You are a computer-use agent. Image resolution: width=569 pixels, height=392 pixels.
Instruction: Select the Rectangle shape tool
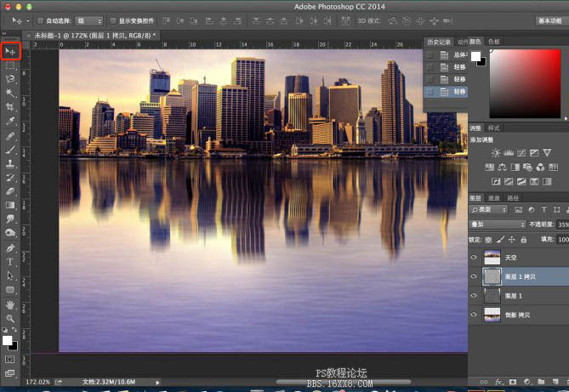point(10,290)
